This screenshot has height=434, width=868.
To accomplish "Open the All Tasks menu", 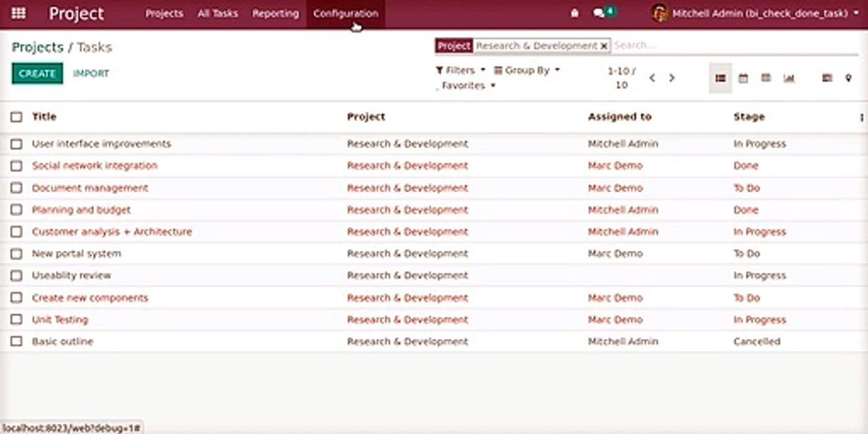I will (x=218, y=13).
